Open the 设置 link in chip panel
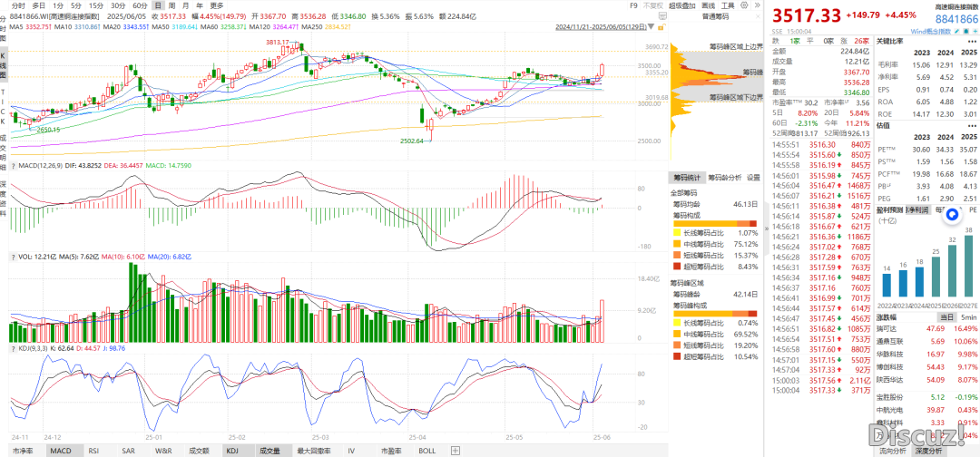 (752, 178)
